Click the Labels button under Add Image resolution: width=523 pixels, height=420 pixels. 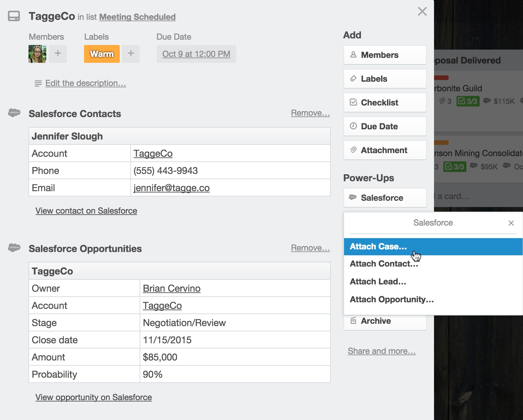(385, 79)
